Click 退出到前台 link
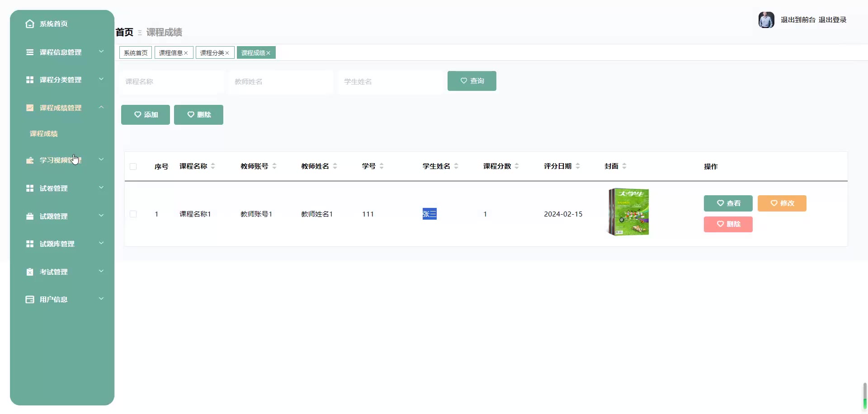The image size is (868, 414). point(798,20)
